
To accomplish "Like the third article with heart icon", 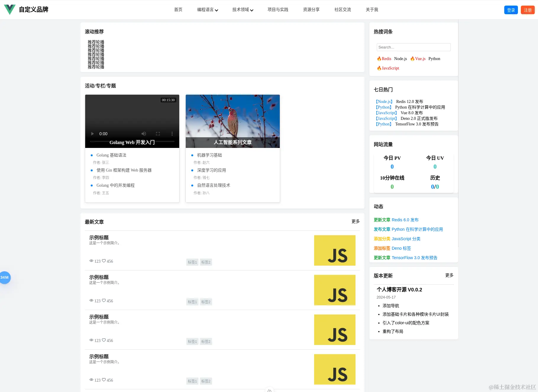I will pos(104,340).
